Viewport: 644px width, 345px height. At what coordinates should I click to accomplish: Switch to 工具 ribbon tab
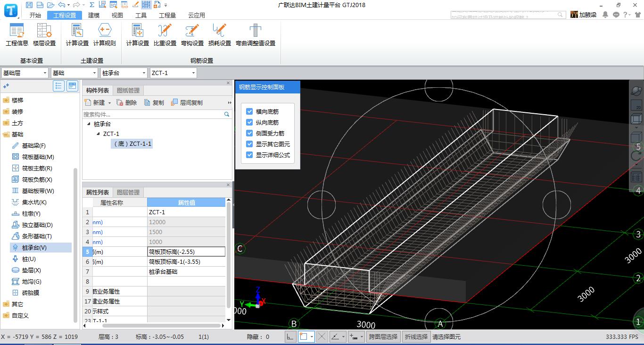[141, 15]
